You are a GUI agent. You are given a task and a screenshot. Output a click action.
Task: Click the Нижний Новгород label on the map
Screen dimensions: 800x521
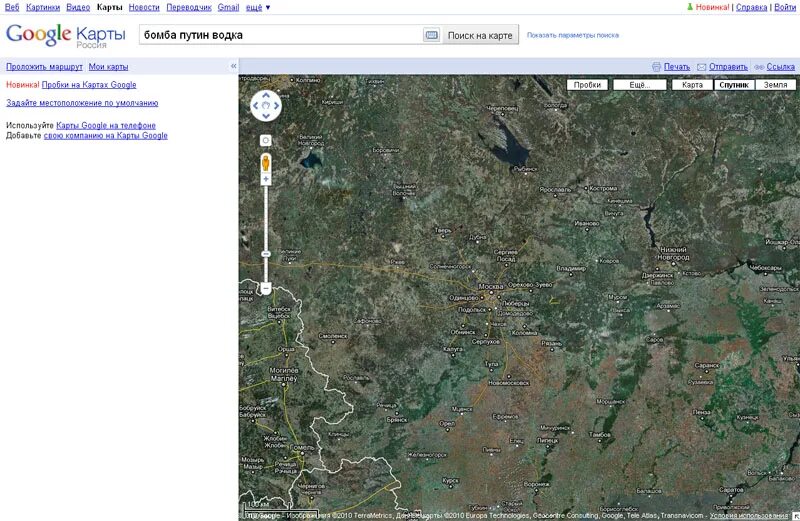coord(673,254)
